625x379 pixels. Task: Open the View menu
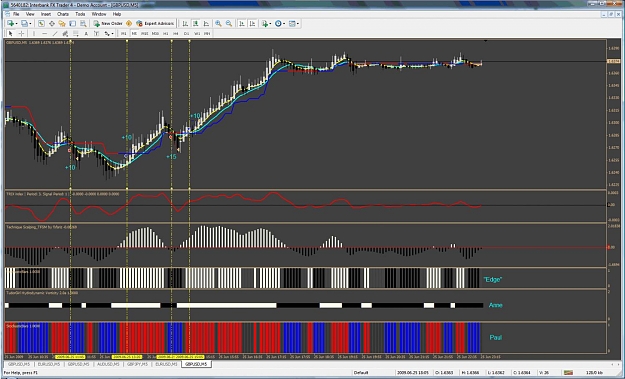pyautogui.click(x=30, y=14)
